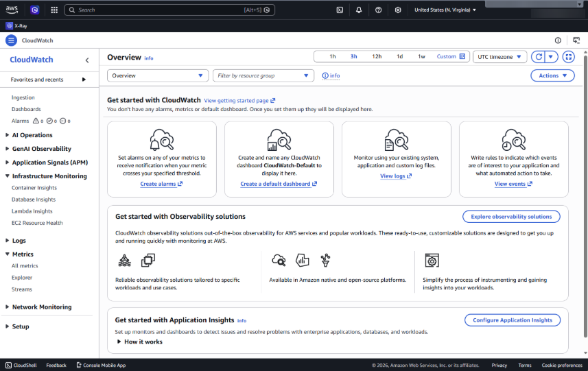
Task: Show OK alarms count
Action: 51,121
